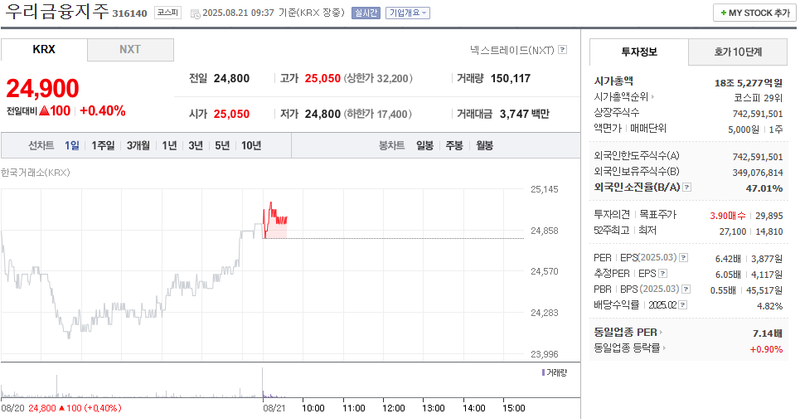Expand the 동일업종 등락률 arrow link
This screenshot has height=419, width=800.
664,348
